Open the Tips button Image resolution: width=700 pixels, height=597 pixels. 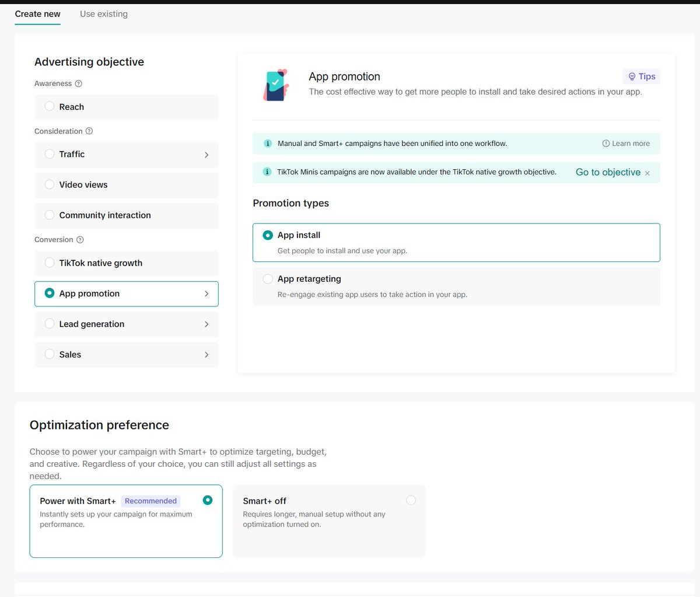pyautogui.click(x=642, y=76)
